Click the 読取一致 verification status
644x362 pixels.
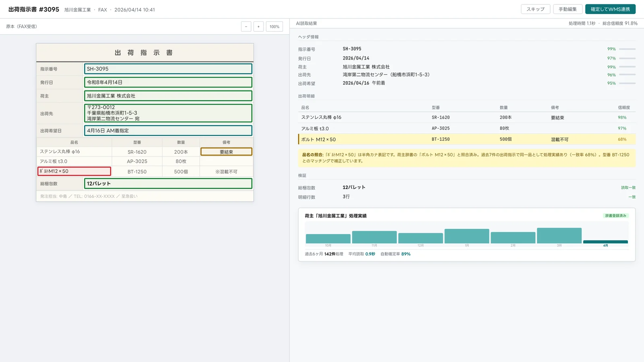[628, 188]
